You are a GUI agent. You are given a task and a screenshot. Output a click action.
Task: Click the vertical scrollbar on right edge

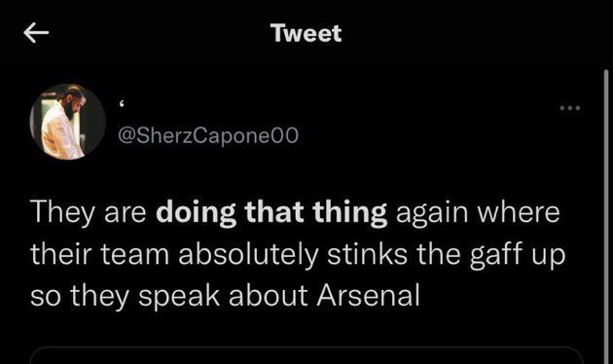606,217
